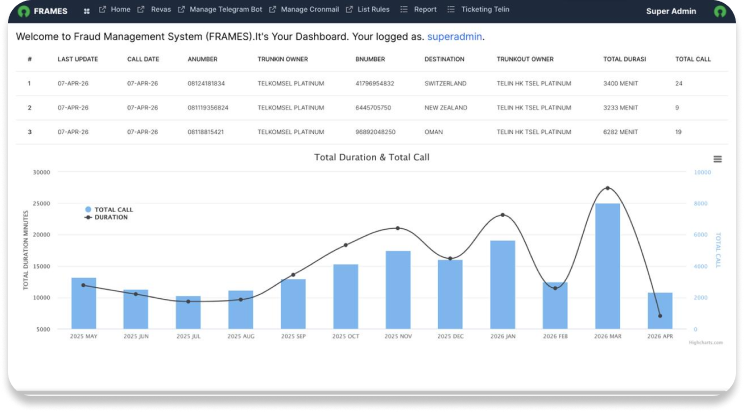Click the external-link icon beside Home
Image resolution: width=744 pixels, height=412 pixels.
[x=103, y=9]
